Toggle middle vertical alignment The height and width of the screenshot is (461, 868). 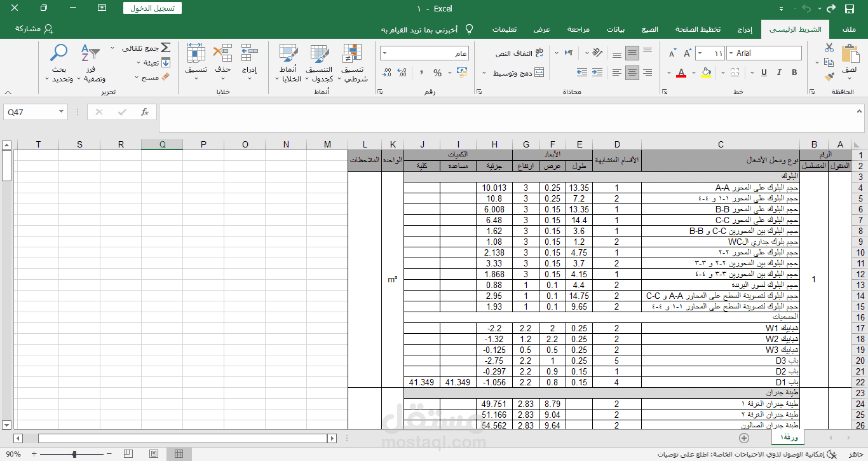[632, 53]
